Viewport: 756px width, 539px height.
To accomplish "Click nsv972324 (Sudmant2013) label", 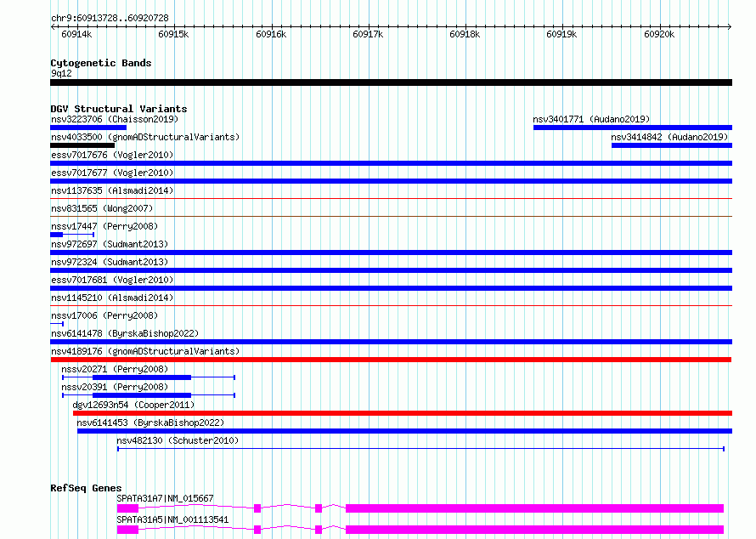I will pyautogui.click(x=110, y=262).
